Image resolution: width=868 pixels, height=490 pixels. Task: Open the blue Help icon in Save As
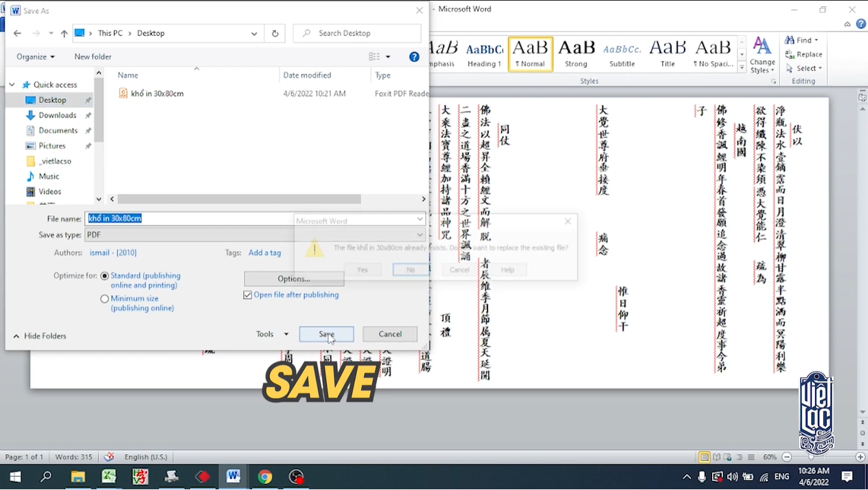pos(414,57)
